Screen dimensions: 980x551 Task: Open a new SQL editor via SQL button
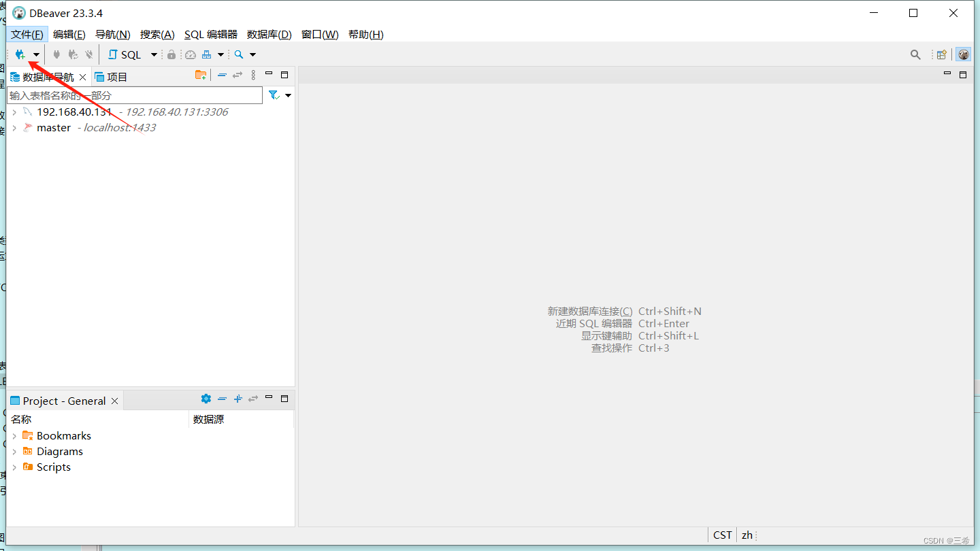[125, 54]
